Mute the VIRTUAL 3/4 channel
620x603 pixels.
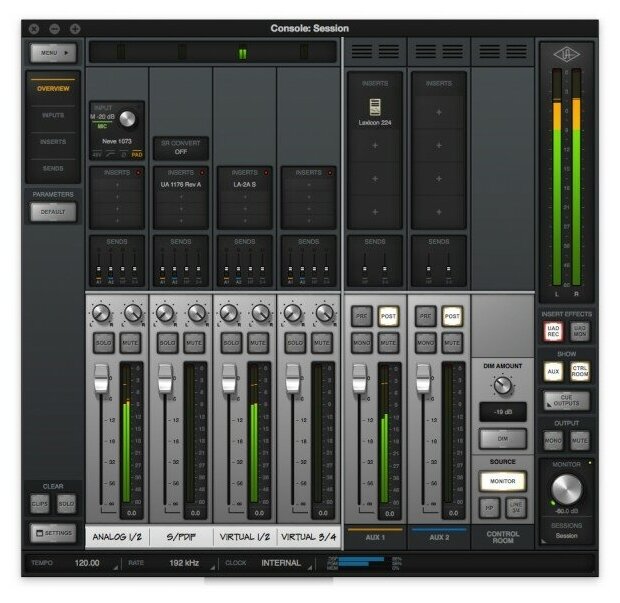click(322, 342)
